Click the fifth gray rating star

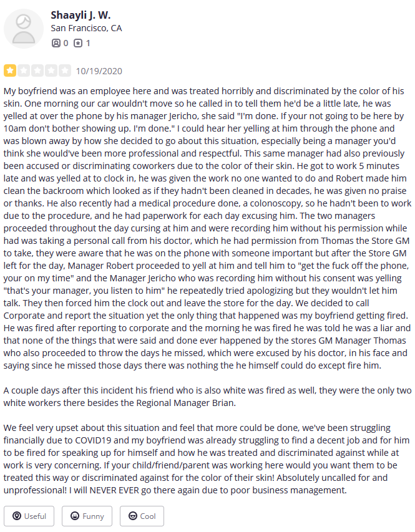(x=64, y=70)
